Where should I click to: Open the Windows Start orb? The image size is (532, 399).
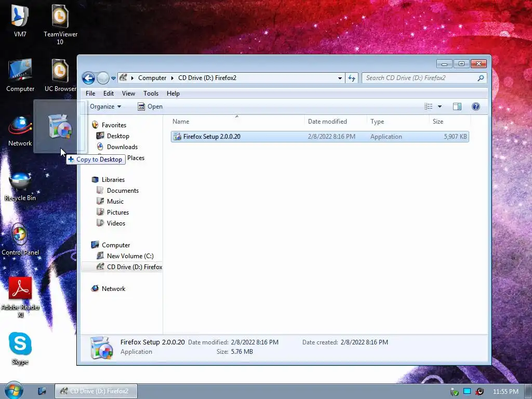coord(13,391)
